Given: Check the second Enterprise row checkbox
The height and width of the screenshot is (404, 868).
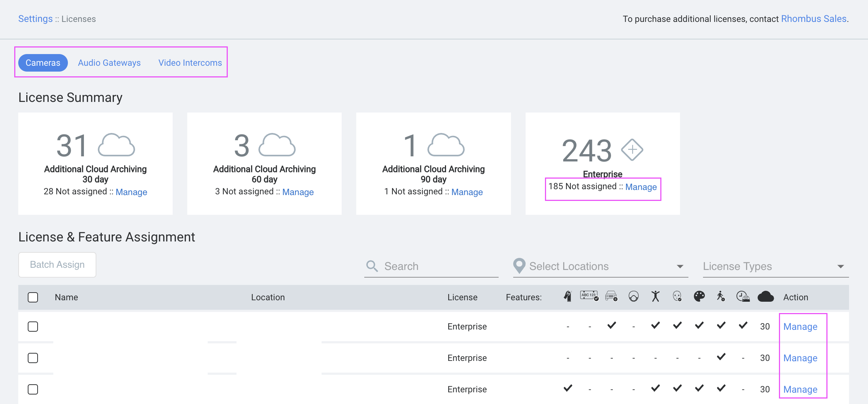Looking at the screenshot, I should click(33, 358).
